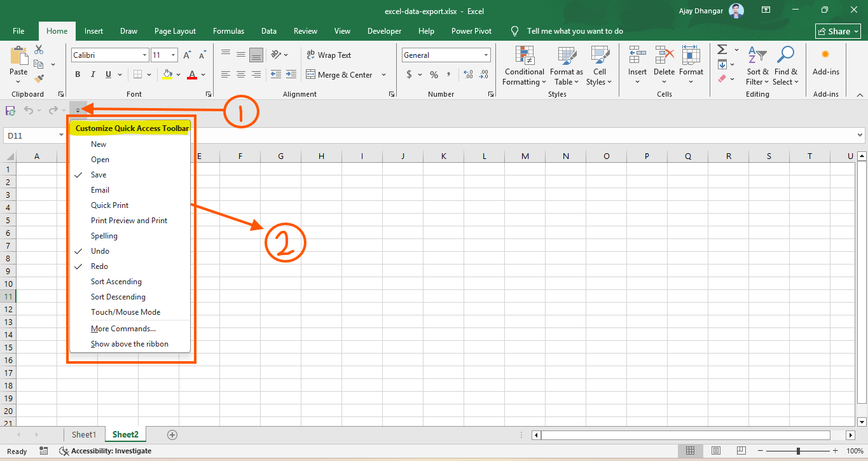Expand underline style dropdown arrow
The height and width of the screenshot is (461, 868).
(x=120, y=74)
